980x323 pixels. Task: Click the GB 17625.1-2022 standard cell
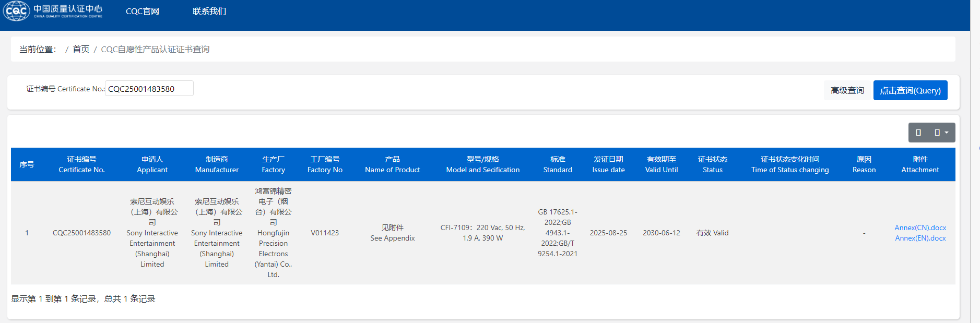pos(558,233)
